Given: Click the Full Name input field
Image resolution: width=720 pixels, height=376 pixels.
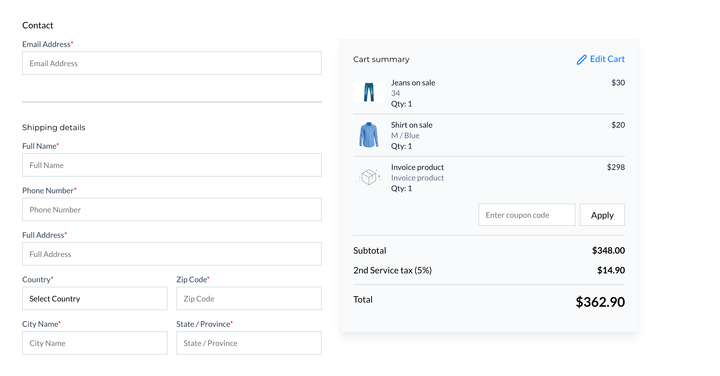Looking at the screenshot, I should [172, 165].
